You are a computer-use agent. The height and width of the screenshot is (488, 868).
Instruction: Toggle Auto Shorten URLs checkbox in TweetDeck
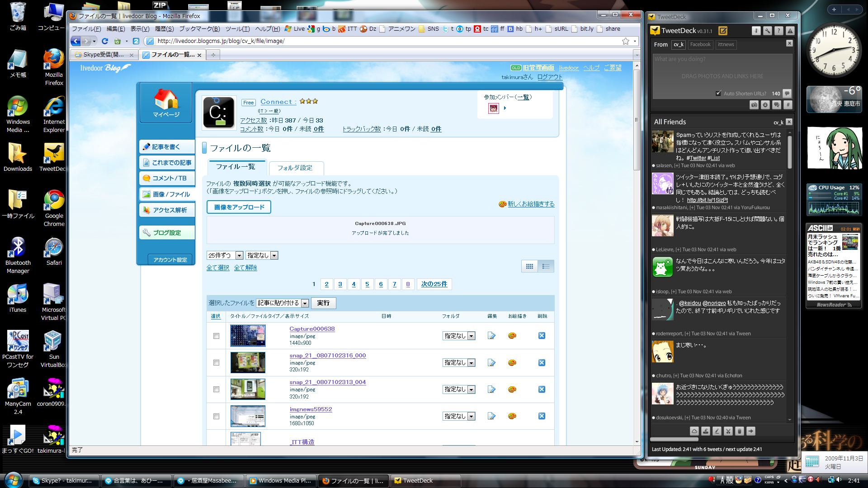click(718, 94)
